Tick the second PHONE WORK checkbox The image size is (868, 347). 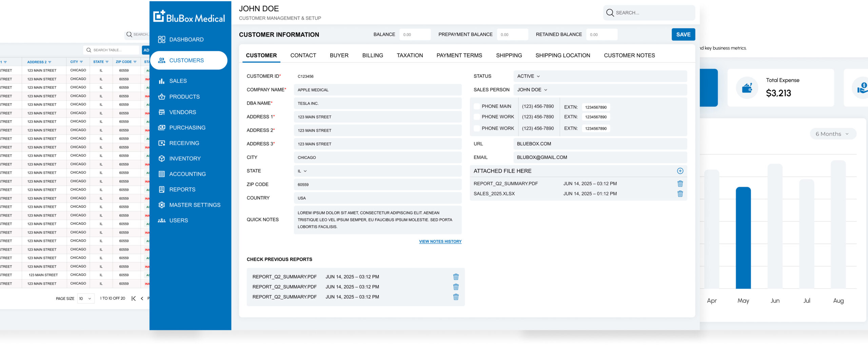coord(476,128)
